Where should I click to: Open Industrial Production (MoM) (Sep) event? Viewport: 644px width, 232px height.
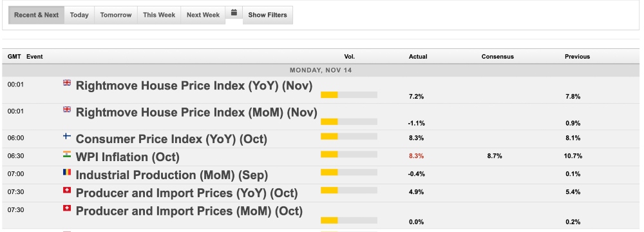pyautogui.click(x=172, y=175)
